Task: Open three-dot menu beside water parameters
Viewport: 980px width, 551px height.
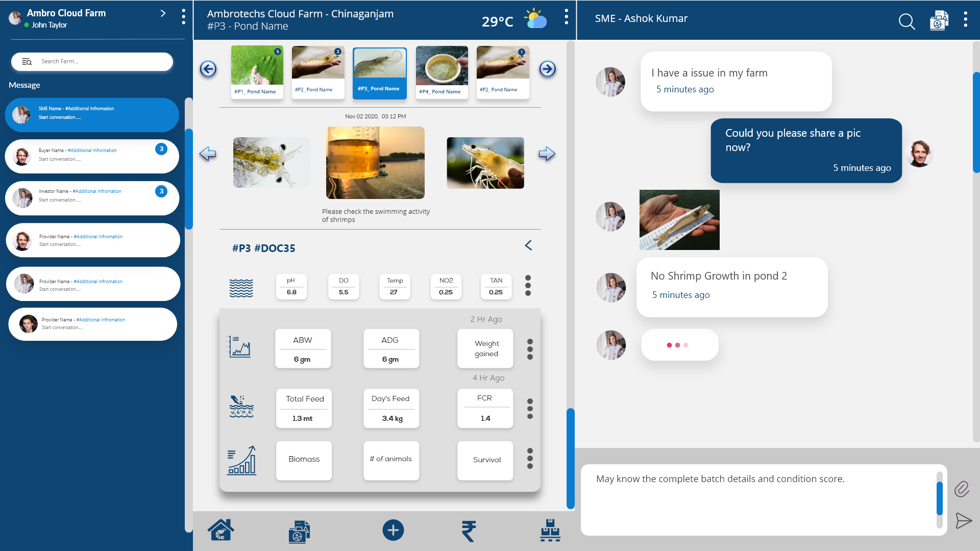Action: pyautogui.click(x=528, y=286)
